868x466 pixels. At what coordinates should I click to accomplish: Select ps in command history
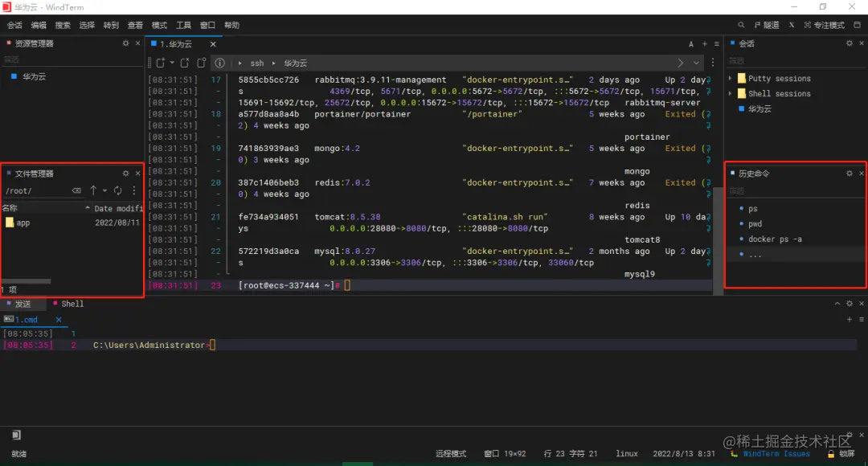[753, 209]
